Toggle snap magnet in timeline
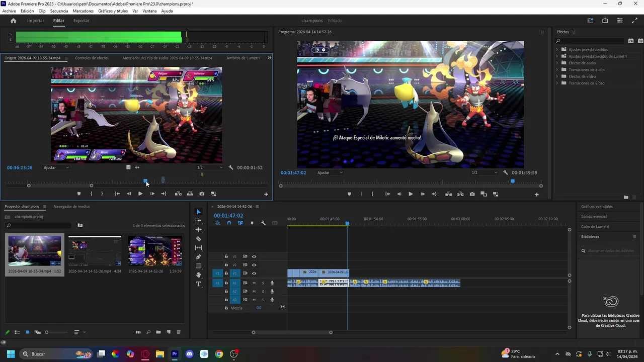This screenshot has height=362, width=644. 229,223
